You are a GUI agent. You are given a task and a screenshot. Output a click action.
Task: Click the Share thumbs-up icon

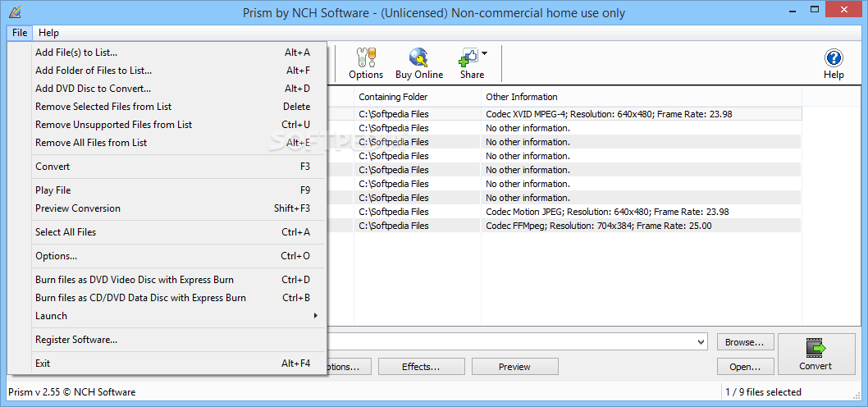[468, 57]
